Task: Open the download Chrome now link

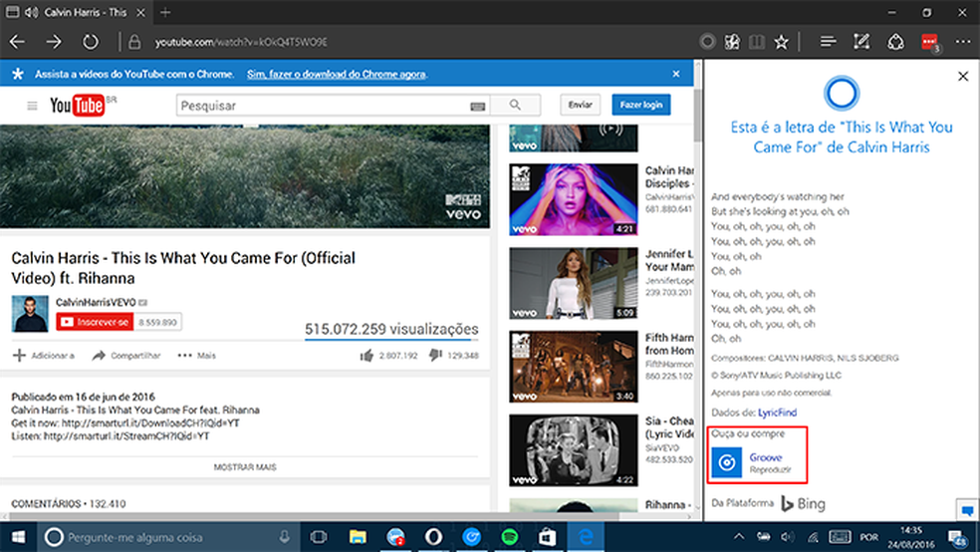Action: tap(337, 74)
